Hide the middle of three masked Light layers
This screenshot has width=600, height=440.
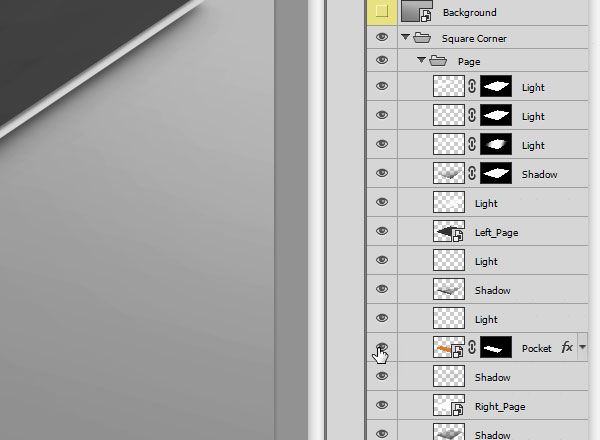point(382,115)
